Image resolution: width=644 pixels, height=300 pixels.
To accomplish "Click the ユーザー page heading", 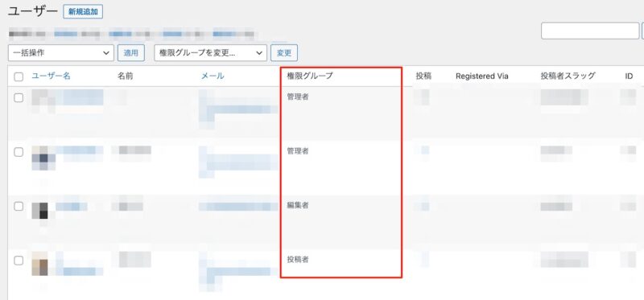I will (33, 11).
